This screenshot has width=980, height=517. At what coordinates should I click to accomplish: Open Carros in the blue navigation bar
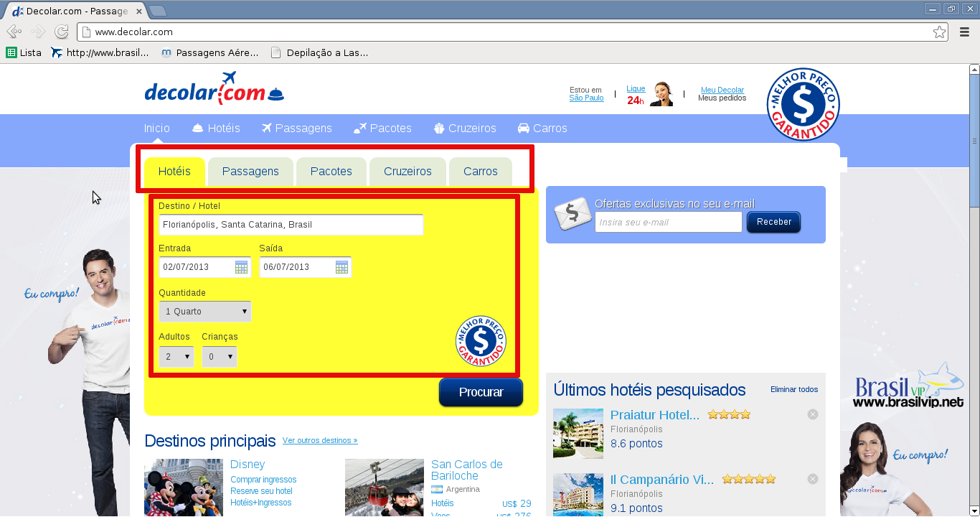click(542, 129)
